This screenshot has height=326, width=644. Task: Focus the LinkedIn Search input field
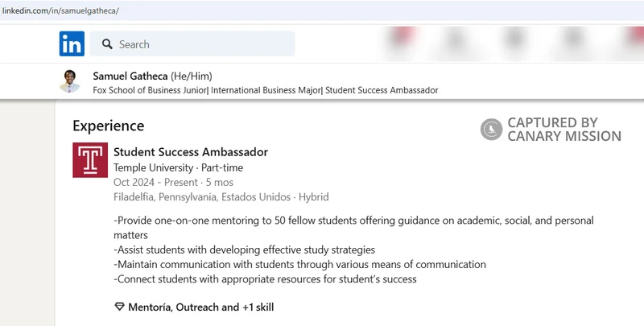pyautogui.click(x=201, y=44)
